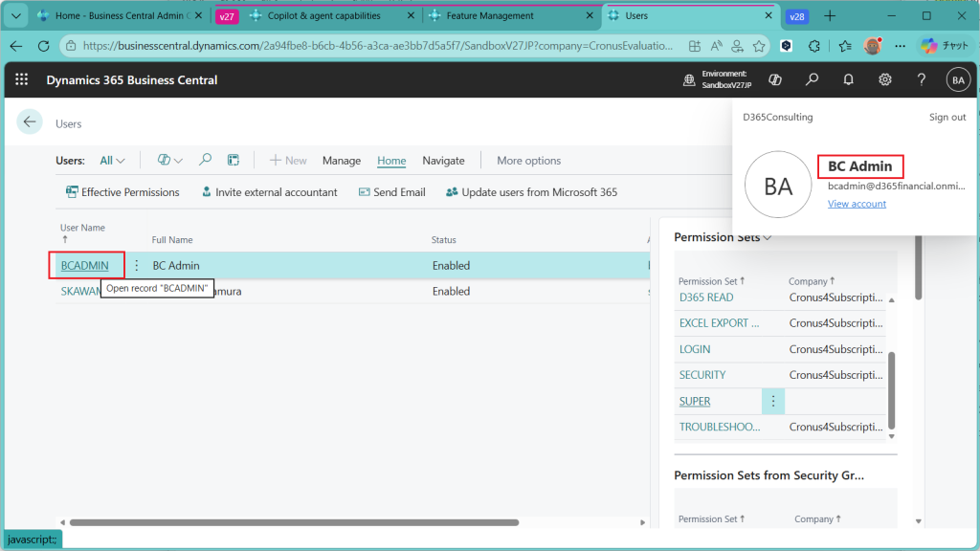Click Effective Permissions action
980x551 pixels.
122,192
